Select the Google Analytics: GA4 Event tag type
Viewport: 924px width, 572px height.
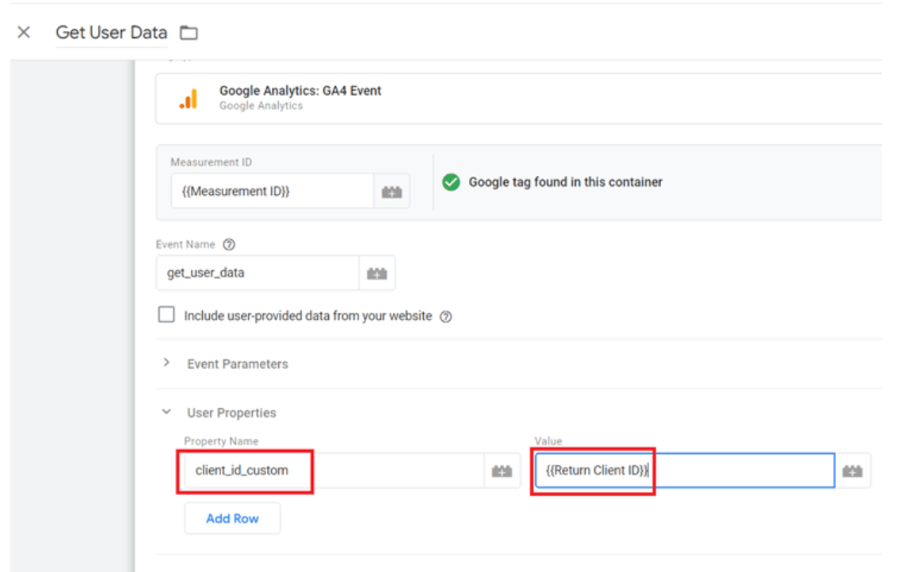(518, 98)
